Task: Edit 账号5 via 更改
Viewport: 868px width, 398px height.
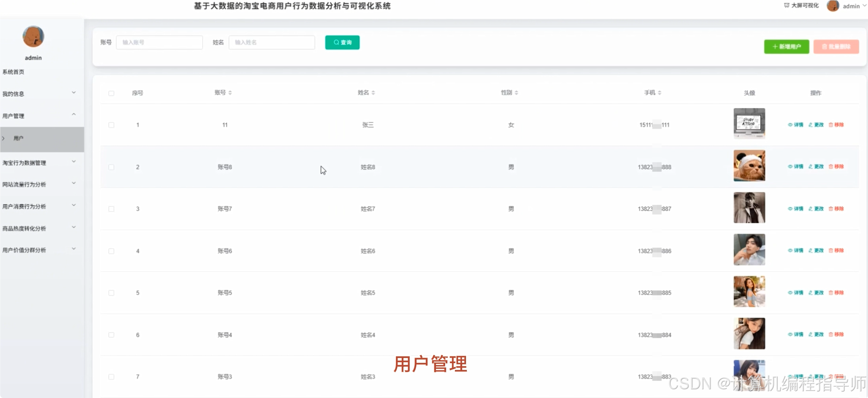Action: pos(816,293)
